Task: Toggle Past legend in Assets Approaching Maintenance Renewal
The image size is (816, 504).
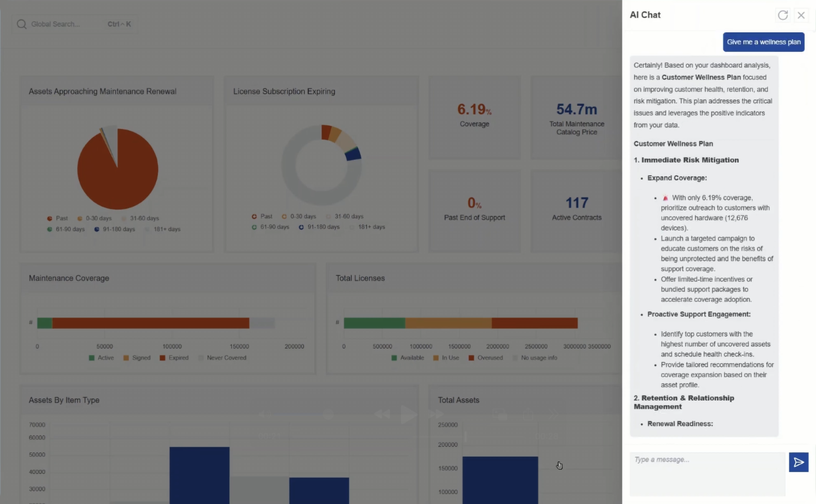Action: pyautogui.click(x=58, y=218)
